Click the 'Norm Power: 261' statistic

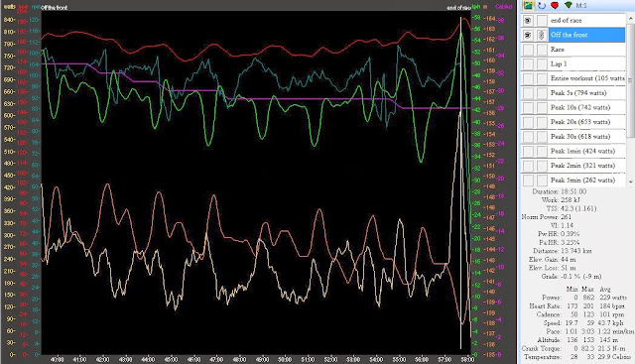tap(547, 217)
